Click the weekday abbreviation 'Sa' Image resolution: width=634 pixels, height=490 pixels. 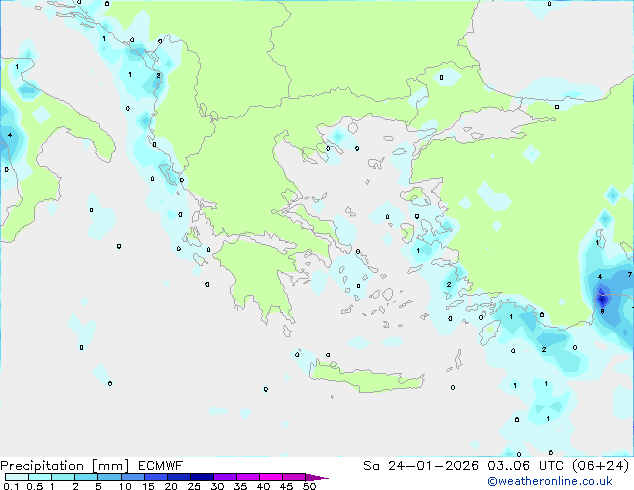(x=371, y=466)
